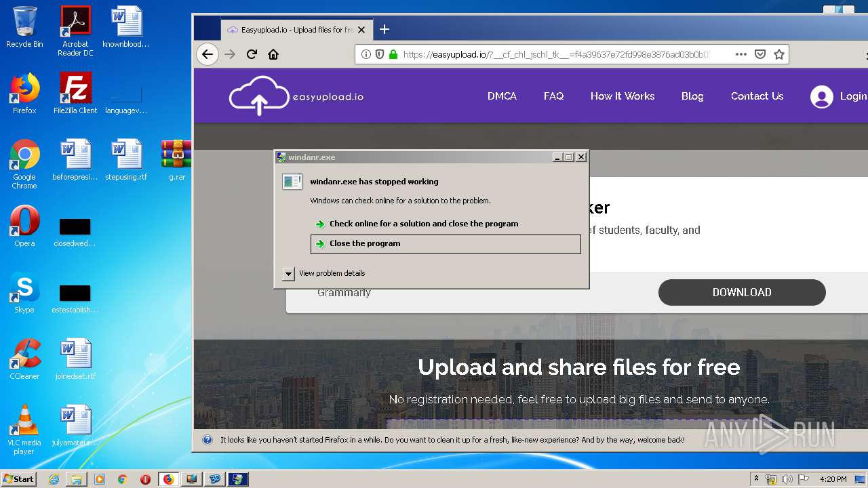
Task: Click the Firefox refresh notification info icon
Action: 208,440
